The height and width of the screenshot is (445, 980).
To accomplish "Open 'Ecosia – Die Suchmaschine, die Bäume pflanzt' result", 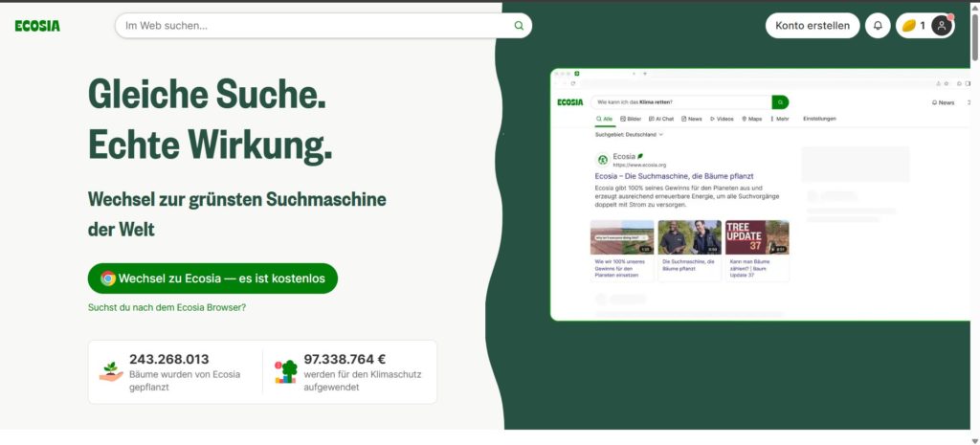I will pyautogui.click(x=675, y=176).
